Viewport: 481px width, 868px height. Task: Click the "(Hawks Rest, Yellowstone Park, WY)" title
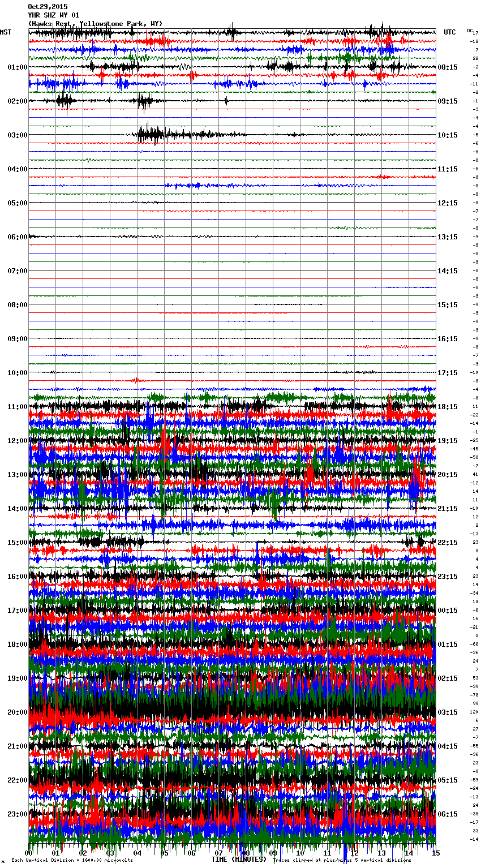click(x=95, y=24)
